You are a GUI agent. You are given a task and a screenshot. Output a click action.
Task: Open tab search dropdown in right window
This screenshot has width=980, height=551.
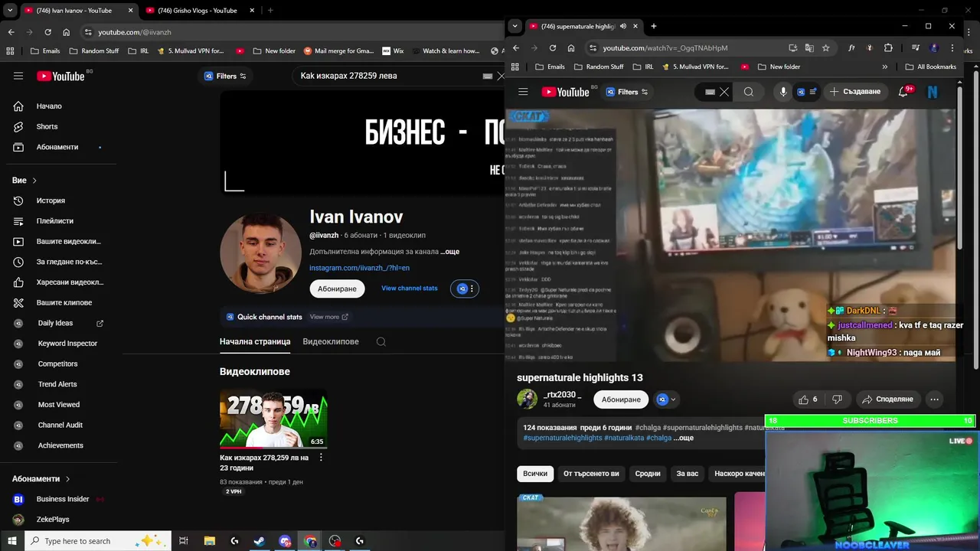[514, 26]
